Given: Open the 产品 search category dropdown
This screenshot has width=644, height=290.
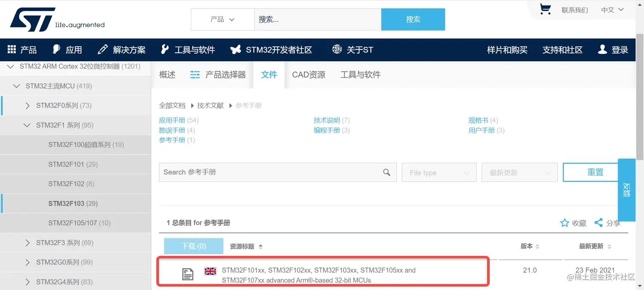Looking at the screenshot, I should coord(223,20).
